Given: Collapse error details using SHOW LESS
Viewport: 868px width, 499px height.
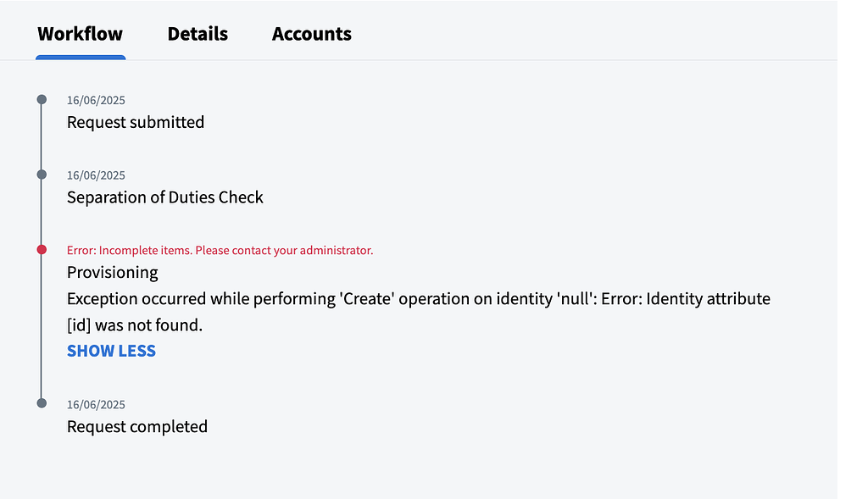Looking at the screenshot, I should click(x=111, y=350).
